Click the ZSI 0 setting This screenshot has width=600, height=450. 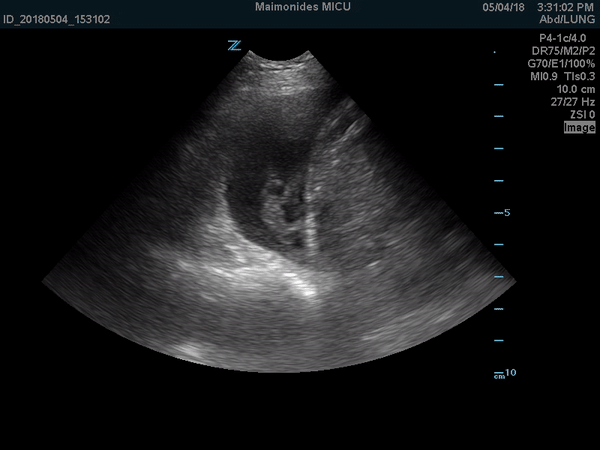click(580, 114)
